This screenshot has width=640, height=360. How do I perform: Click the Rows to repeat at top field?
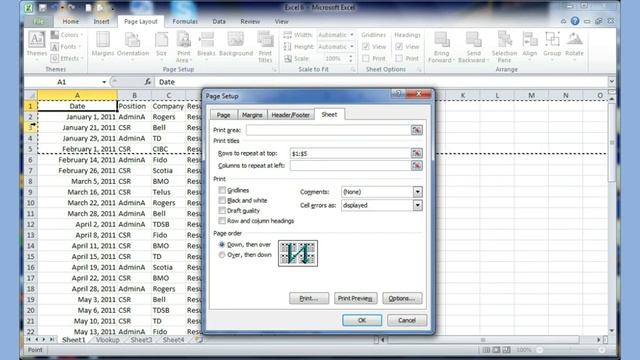[x=350, y=153]
